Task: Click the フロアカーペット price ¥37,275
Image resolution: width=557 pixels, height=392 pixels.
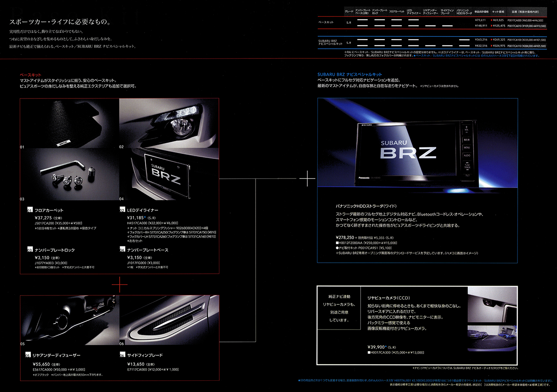Action: (43, 218)
